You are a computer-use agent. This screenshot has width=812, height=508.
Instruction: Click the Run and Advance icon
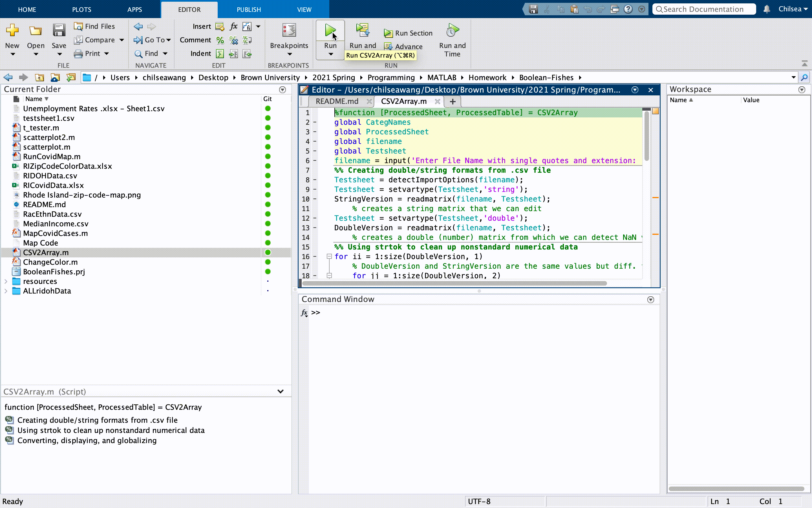(x=362, y=30)
